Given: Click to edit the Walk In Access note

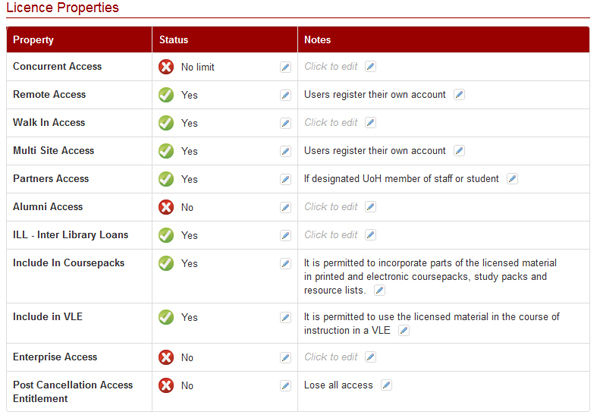Looking at the screenshot, I should [x=330, y=123].
